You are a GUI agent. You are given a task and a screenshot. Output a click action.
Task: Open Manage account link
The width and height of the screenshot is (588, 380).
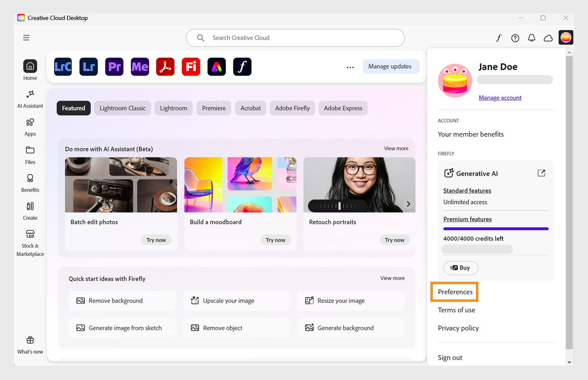coord(500,98)
